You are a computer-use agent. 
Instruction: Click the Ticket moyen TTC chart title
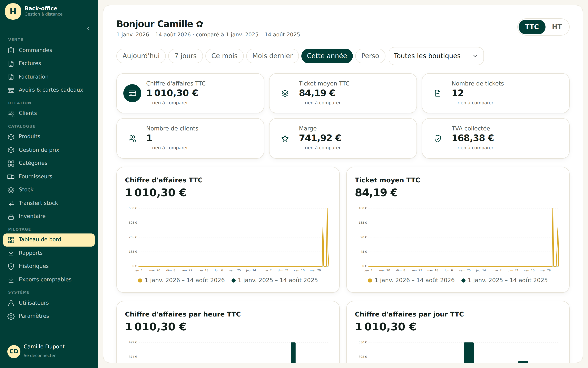pyautogui.click(x=387, y=180)
